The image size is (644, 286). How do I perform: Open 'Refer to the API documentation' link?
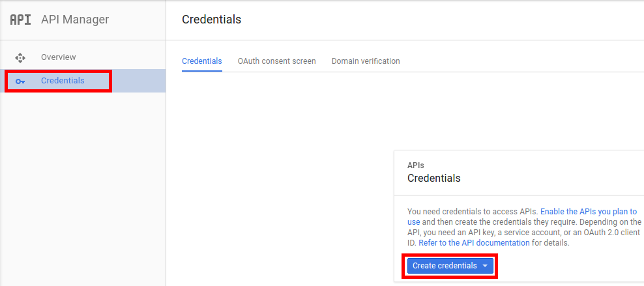(474, 242)
